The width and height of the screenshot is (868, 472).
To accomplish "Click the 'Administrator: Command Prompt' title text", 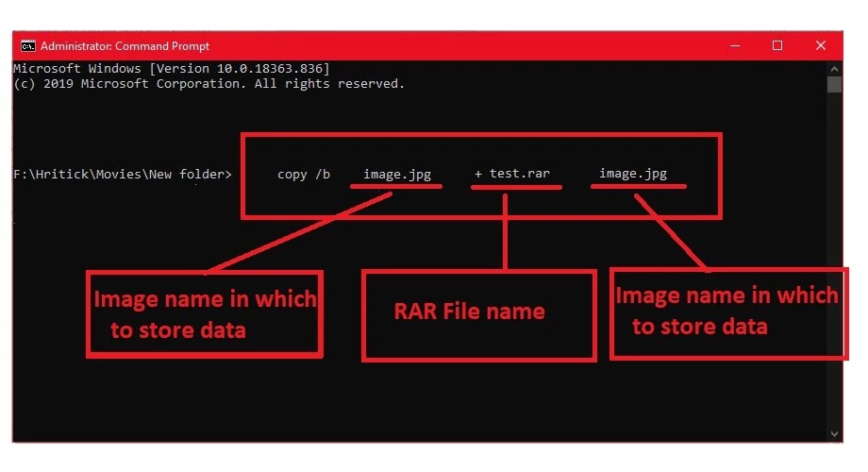I will pos(125,46).
